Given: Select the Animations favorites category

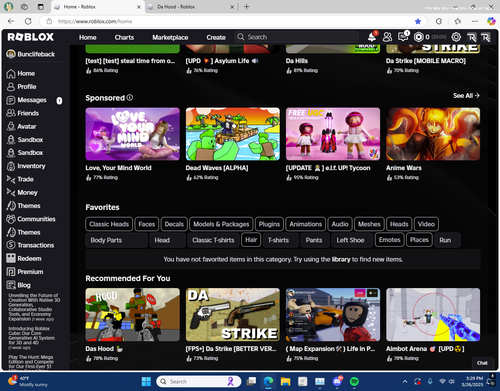Looking at the screenshot, I should 306,224.
